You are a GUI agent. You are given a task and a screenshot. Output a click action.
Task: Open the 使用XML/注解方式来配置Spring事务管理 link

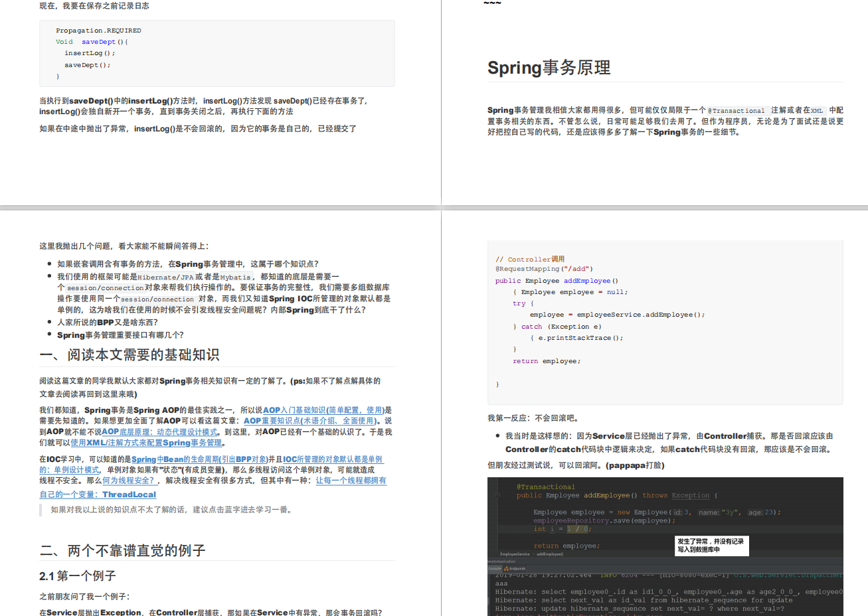click(x=146, y=443)
